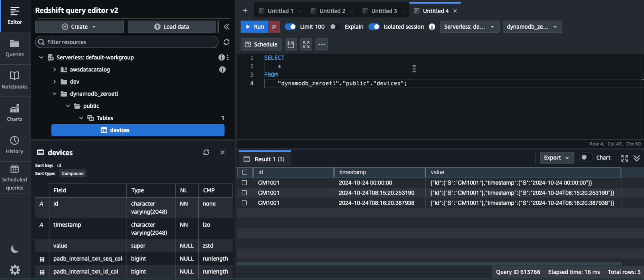Image resolution: width=644 pixels, height=280 pixels.
Task: Enable the Explain toggle
Action: (x=335, y=27)
